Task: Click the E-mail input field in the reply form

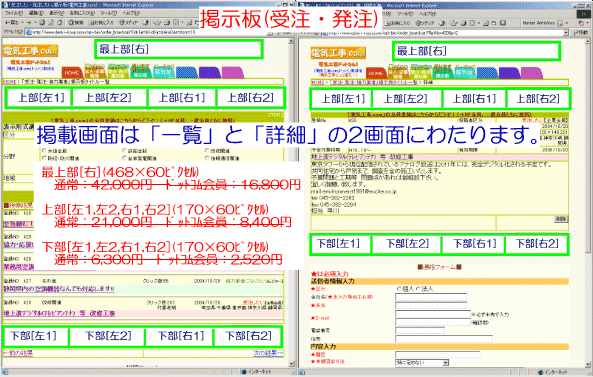Action: click(433, 314)
